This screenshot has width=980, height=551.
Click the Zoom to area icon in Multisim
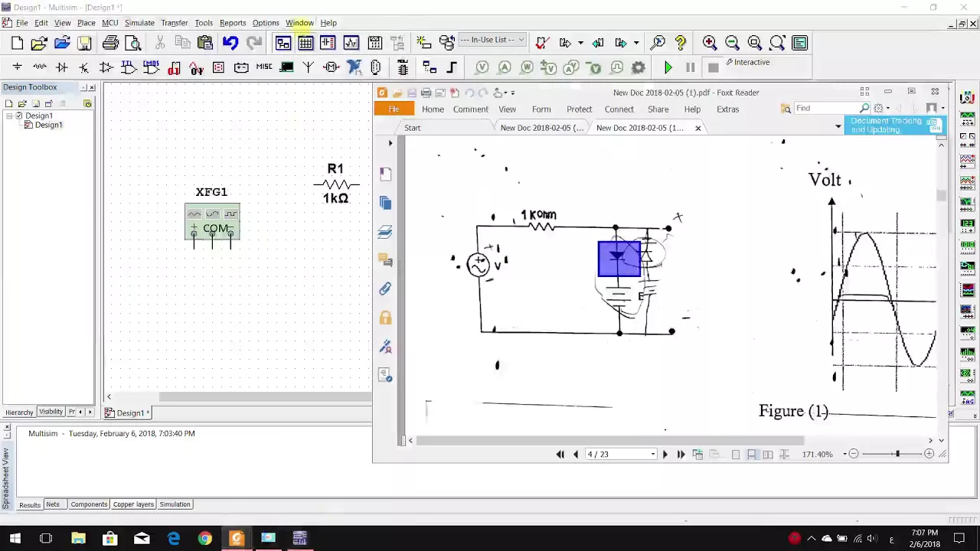755,43
